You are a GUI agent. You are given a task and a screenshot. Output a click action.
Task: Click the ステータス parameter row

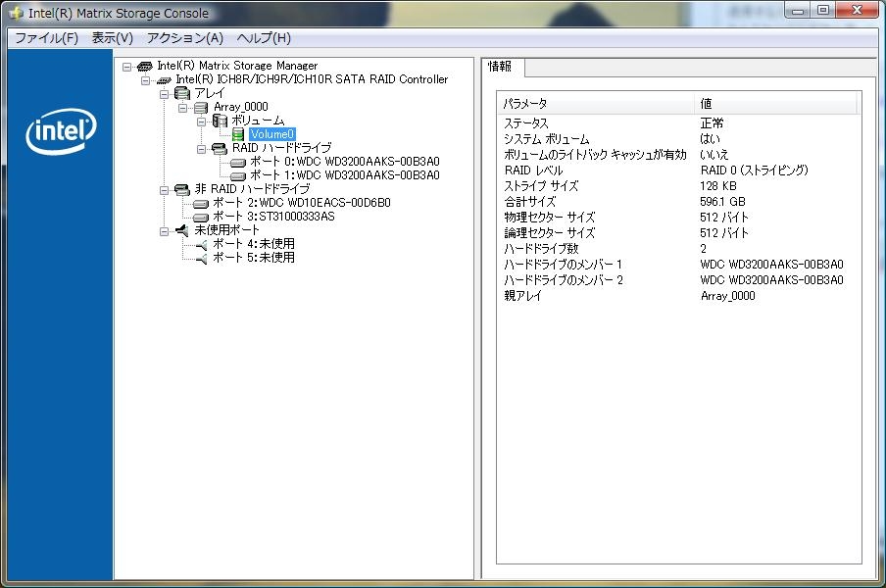[x=678, y=123]
